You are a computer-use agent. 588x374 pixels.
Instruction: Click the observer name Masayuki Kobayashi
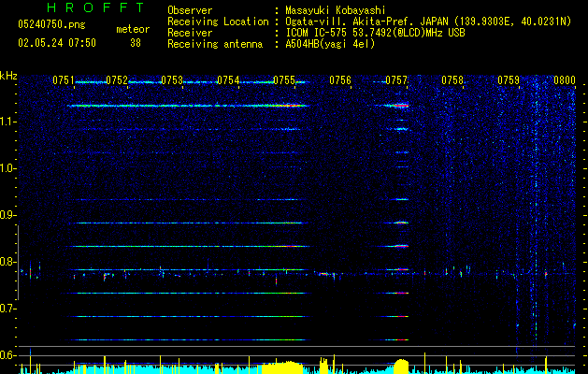click(335, 10)
